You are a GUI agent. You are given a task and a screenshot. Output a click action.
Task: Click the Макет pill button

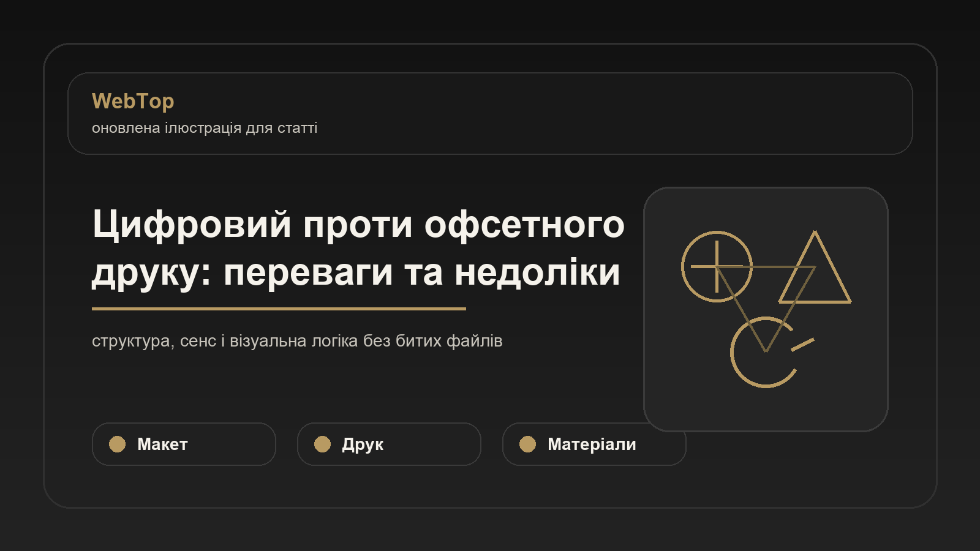tap(184, 444)
